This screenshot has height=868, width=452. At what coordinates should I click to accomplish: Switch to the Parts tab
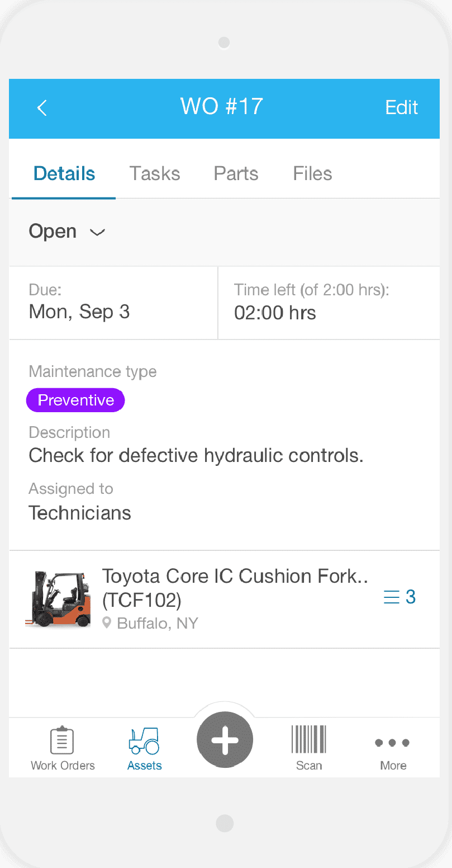[236, 173]
